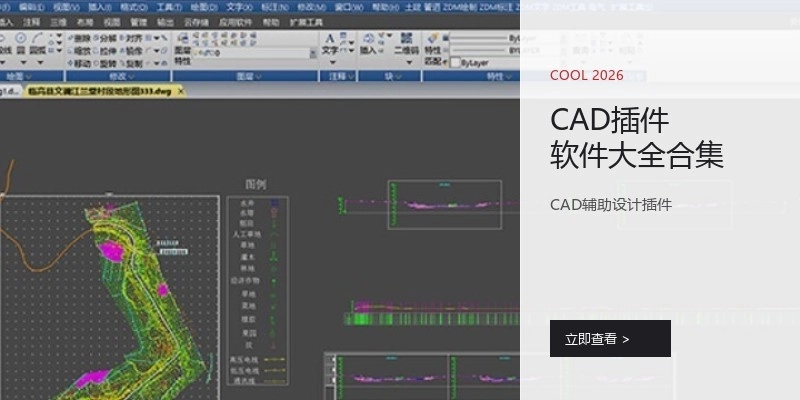Image resolution: width=800 pixels, height=400 pixels.
Task: Click the CAD辅助设计插件 subtitle
Action: click(x=611, y=205)
